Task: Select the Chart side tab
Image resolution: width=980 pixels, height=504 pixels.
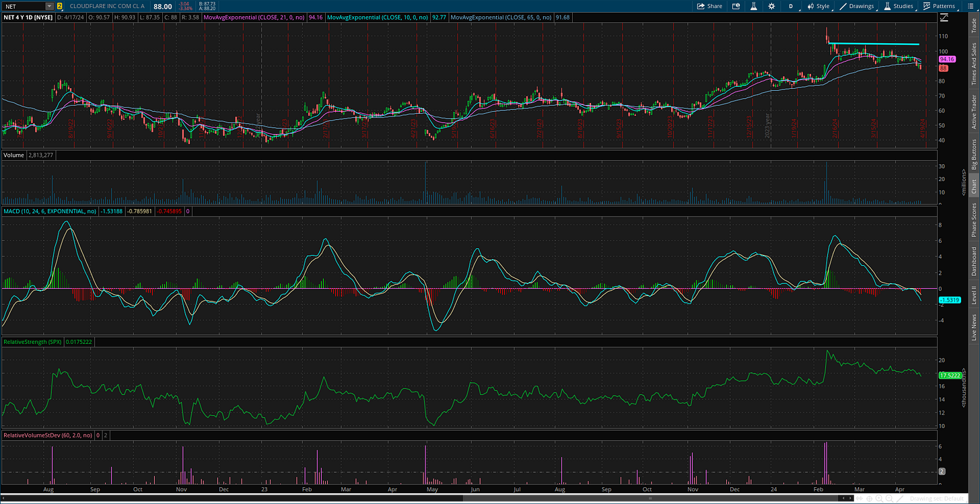Action: point(973,186)
